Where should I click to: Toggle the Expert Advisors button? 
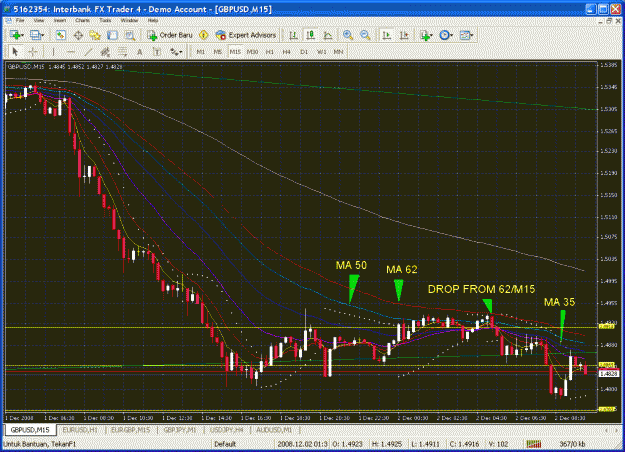coord(246,35)
